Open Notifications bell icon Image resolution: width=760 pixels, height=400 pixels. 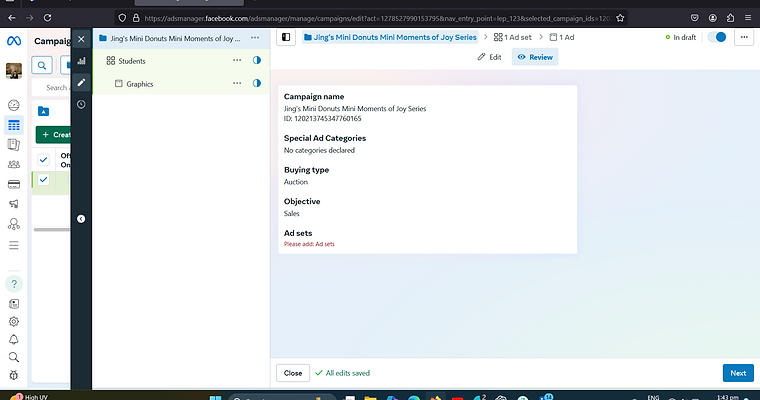[x=14, y=339]
